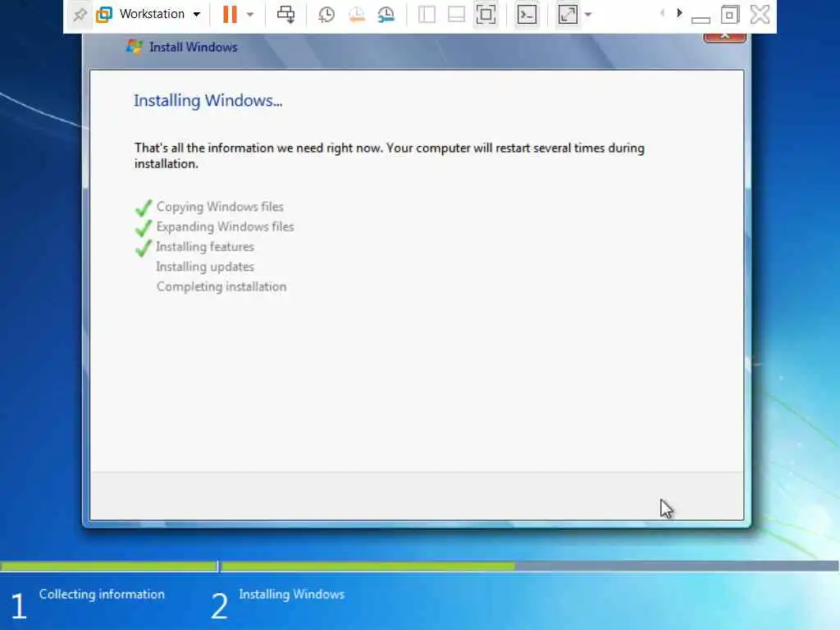Take a snapshot of the virtual machine
The image size is (840, 630).
click(x=326, y=15)
